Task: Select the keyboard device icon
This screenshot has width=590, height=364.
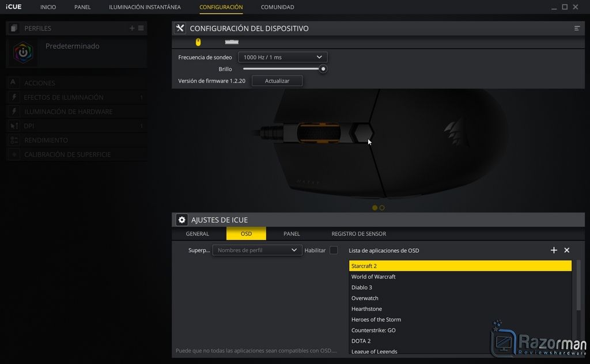Action: tap(232, 42)
